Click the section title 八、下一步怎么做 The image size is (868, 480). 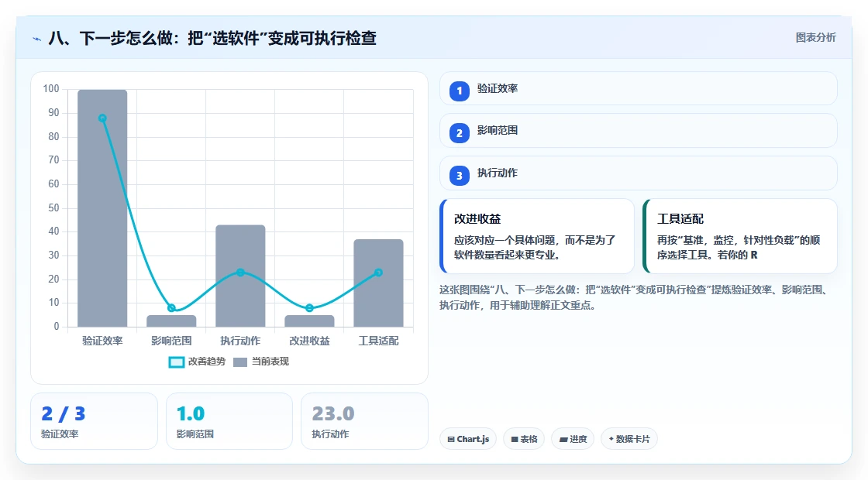(x=212, y=38)
